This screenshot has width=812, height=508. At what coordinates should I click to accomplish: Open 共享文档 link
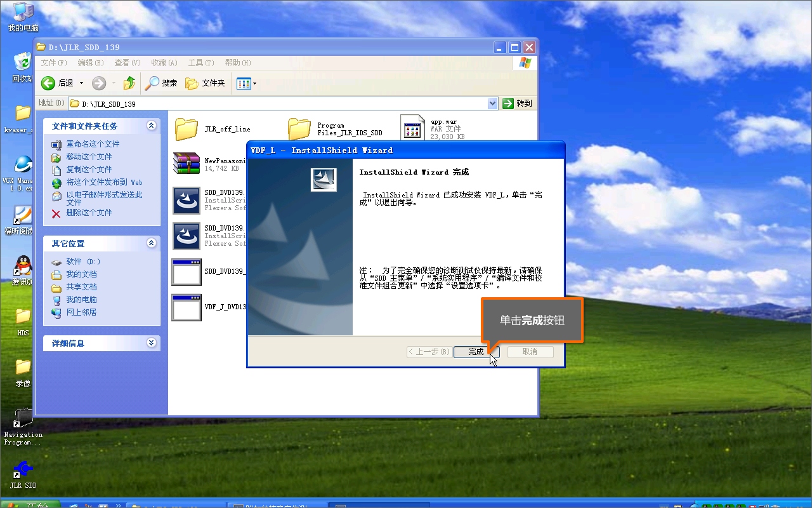click(x=81, y=287)
